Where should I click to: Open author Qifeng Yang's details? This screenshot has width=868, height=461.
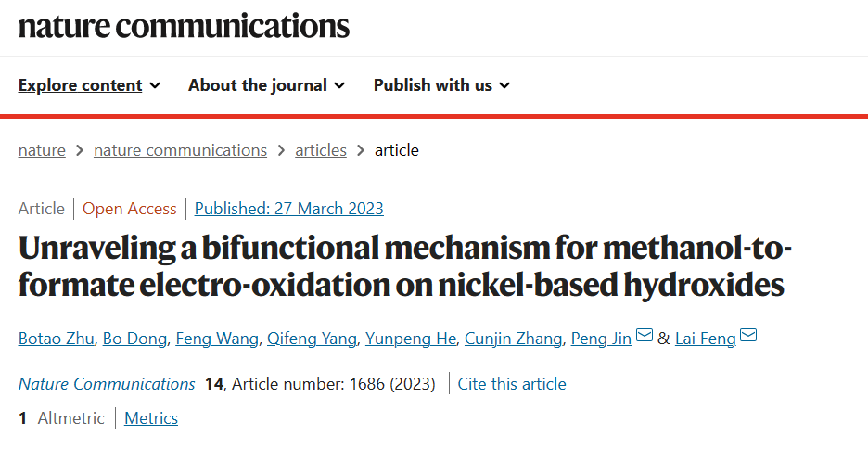[x=312, y=339]
